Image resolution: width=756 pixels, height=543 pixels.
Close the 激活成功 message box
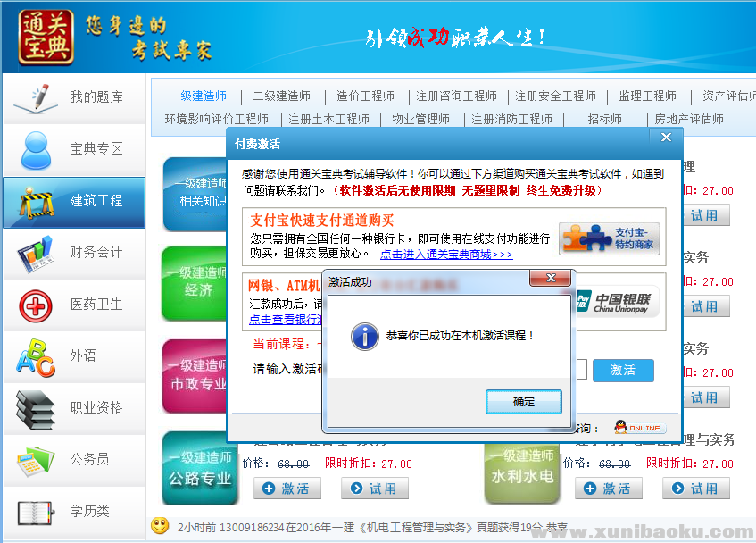pyautogui.click(x=550, y=279)
